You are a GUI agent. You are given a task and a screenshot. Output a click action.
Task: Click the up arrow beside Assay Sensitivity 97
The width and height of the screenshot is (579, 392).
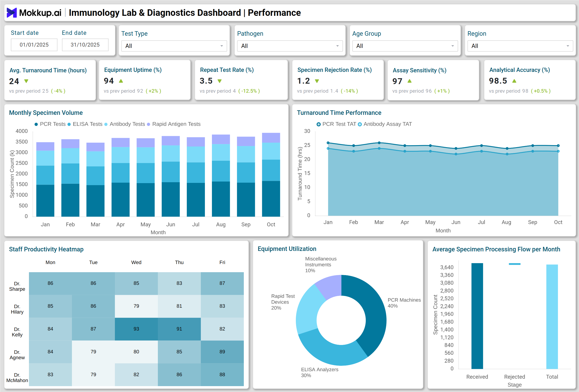[x=409, y=81]
